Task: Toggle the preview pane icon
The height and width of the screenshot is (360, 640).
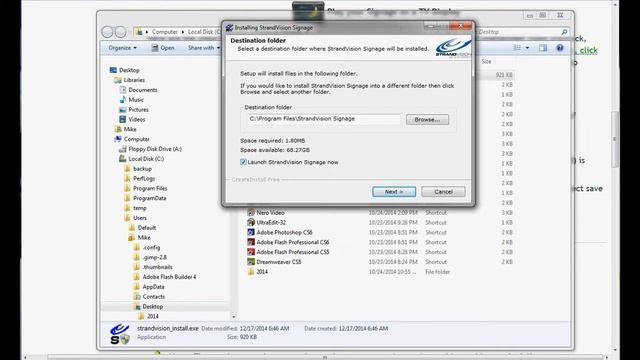Action: pyautogui.click(x=543, y=48)
